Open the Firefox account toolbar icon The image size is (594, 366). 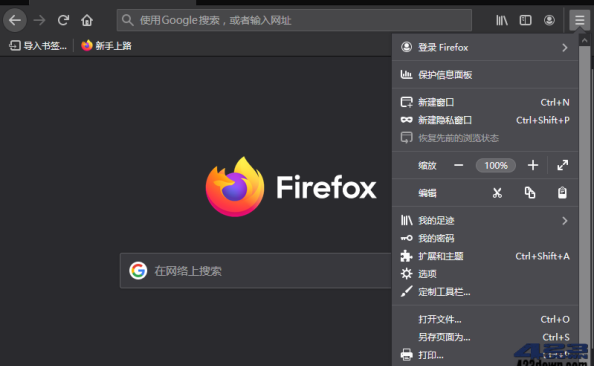tap(549, 20)
